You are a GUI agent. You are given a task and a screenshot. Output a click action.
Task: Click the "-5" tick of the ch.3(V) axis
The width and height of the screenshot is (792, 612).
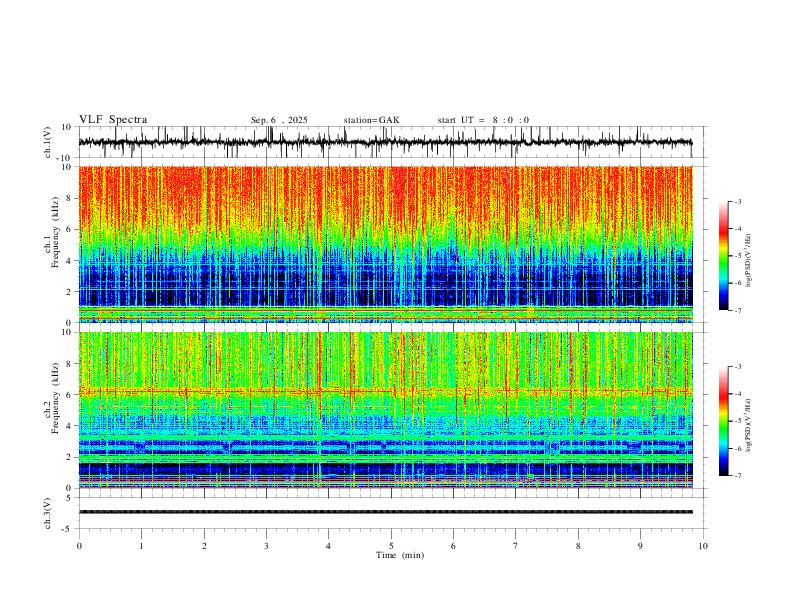coord(67,529)
